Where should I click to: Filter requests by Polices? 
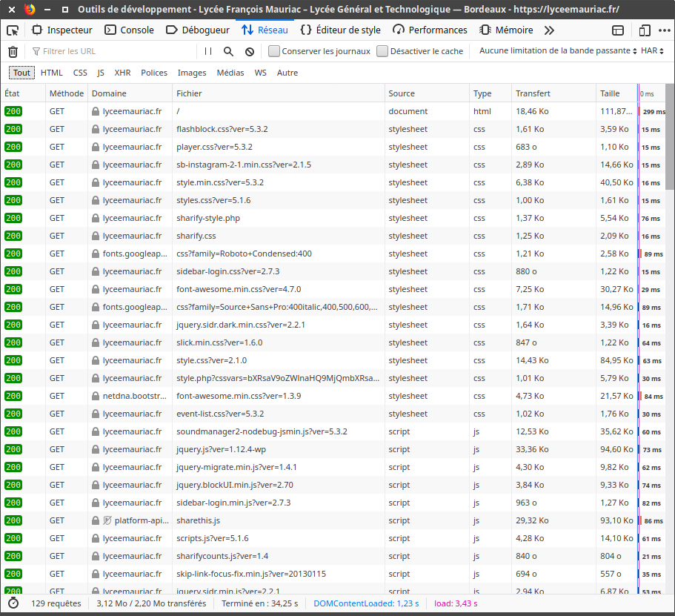coord(154,73)
